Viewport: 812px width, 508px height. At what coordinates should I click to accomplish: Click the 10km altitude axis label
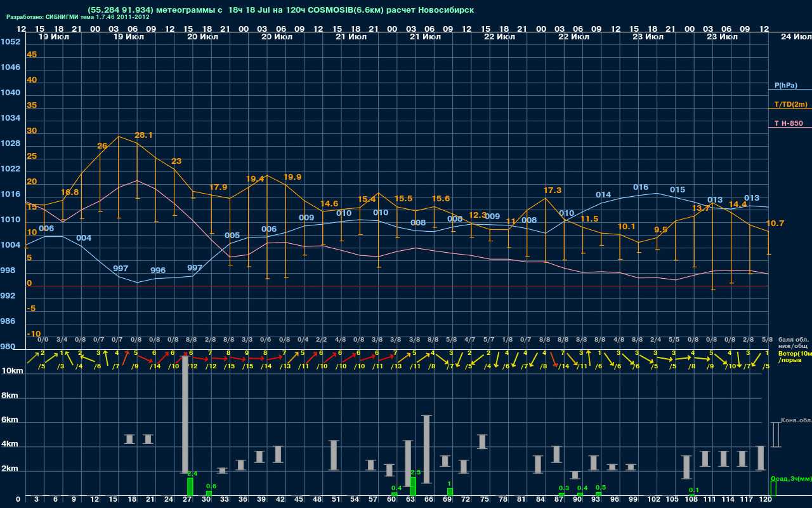[x=13, y=370]
